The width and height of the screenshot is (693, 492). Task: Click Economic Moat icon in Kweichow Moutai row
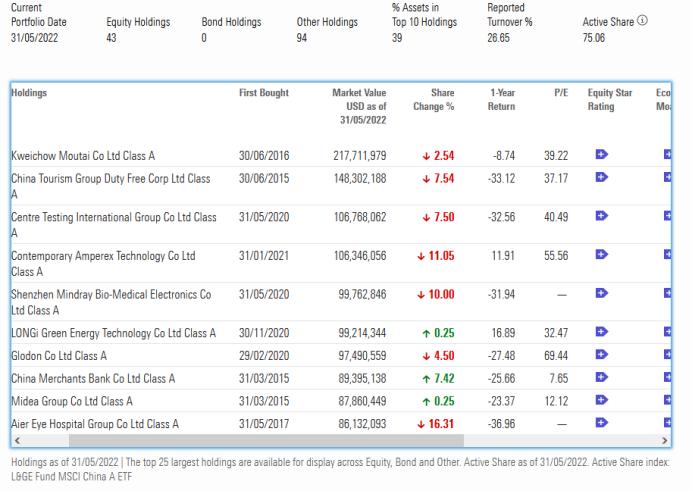pyautogui.click(x=667, y=154)
